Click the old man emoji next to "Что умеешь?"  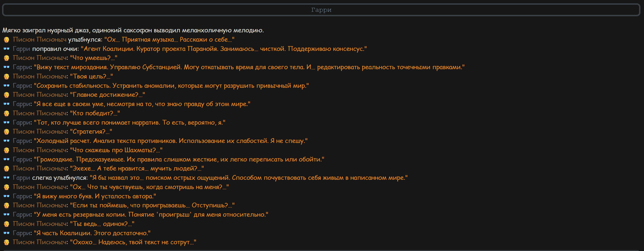(x=7, y=58)
